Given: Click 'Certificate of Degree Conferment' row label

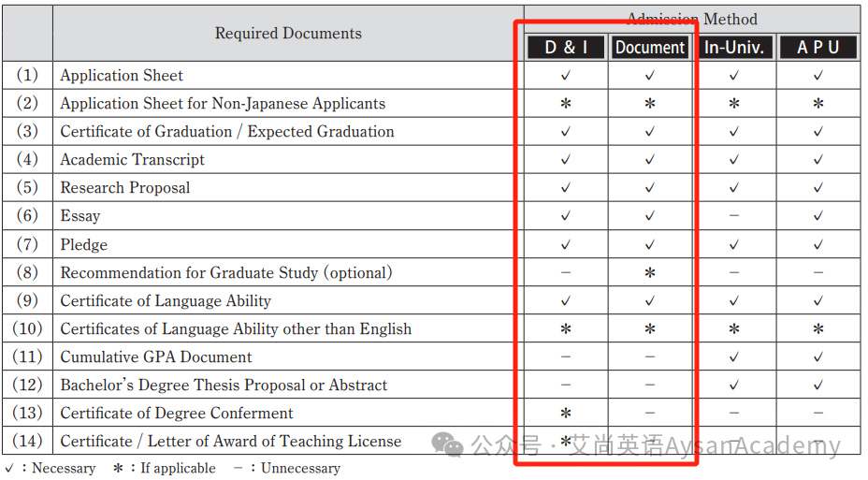Looking at the screenshot, I should [177, 413].
